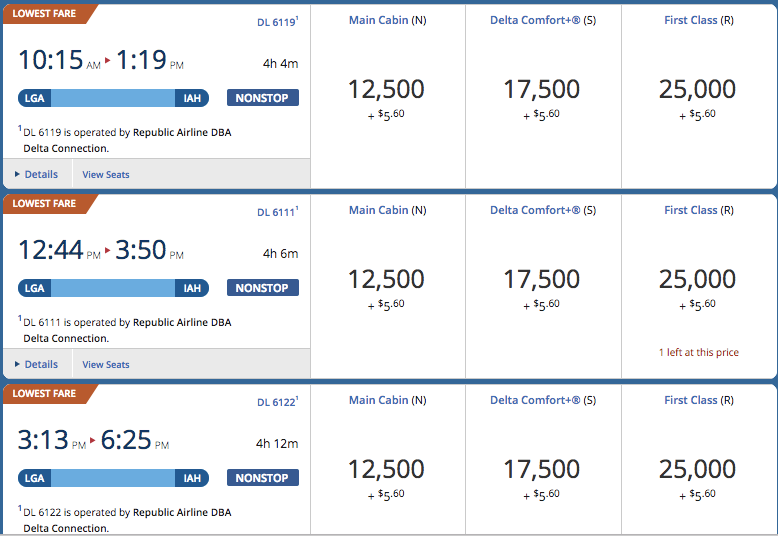The image size is (778, 536).
Task: Open the DL 6111 flight number link
Action: point(277,212)
